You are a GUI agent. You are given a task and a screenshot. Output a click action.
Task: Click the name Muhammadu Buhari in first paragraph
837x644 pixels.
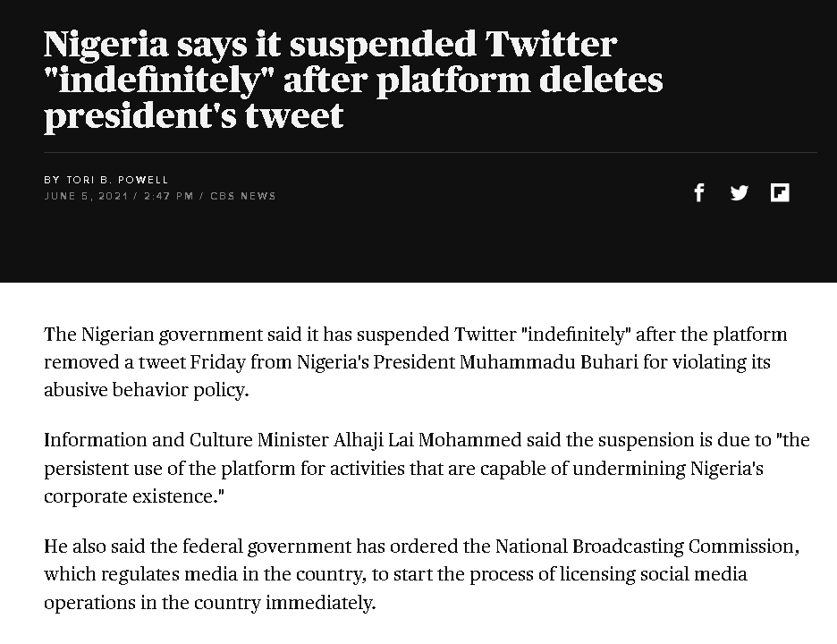(x=549, y=362)
